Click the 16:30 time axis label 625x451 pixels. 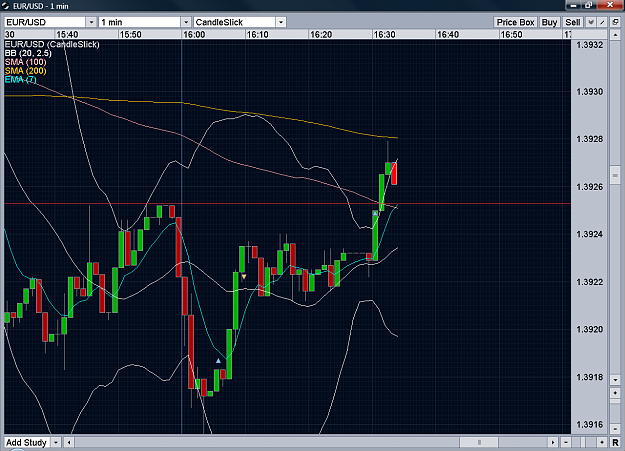click(x=384, y=35)
